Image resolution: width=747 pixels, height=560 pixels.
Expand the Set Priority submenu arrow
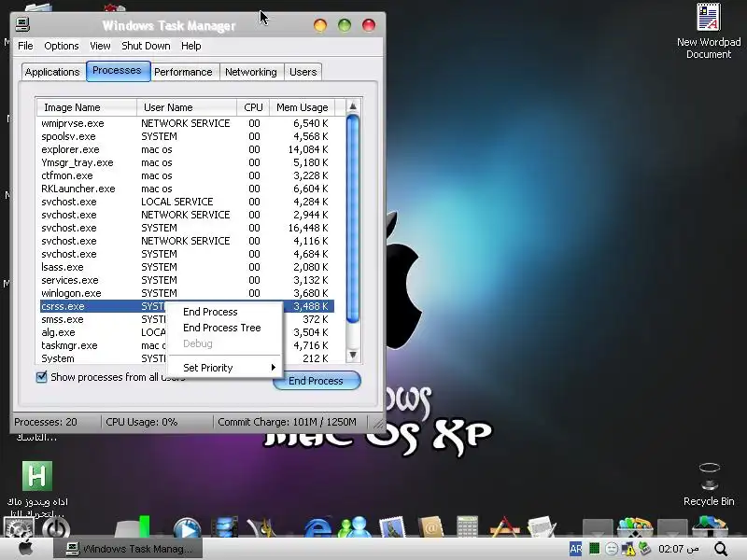click(x=273, y=367)
